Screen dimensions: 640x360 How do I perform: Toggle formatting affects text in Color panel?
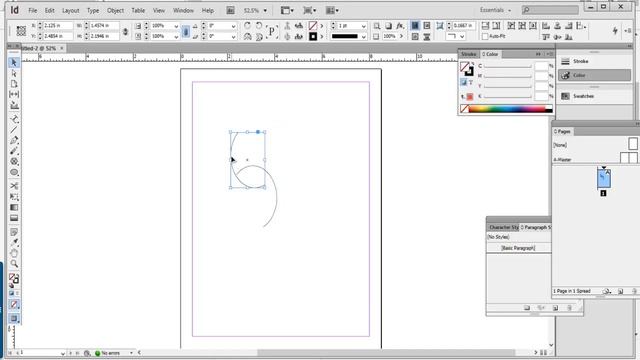pyautogui.click(x=471, y=82)
